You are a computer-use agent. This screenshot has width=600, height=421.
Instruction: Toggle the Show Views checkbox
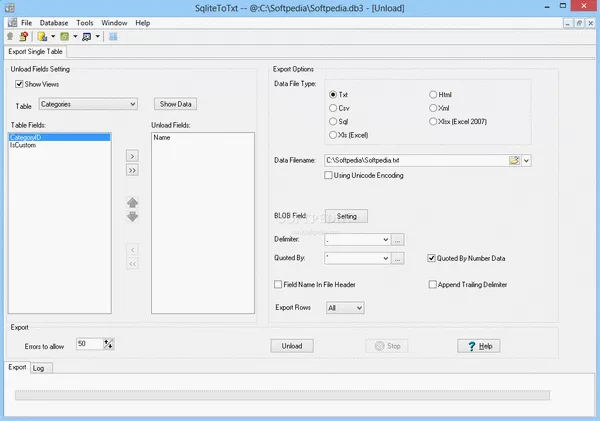tap(19, 84)
